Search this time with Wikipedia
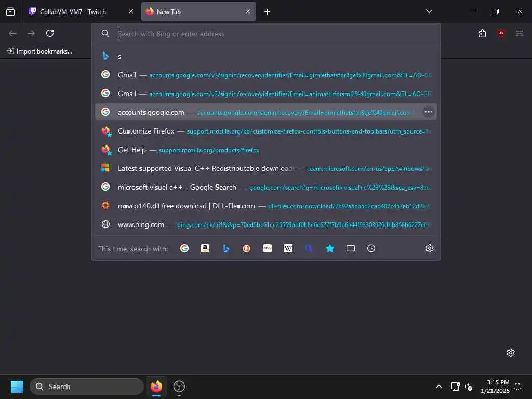Image resolution: width=532 pixels, height=399 pixels. [288, 248]
